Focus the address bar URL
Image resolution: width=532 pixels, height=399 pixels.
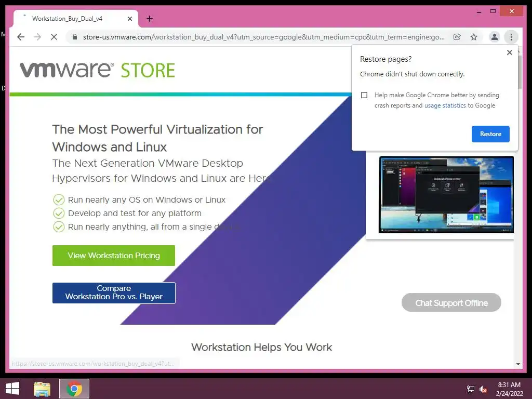263,37
